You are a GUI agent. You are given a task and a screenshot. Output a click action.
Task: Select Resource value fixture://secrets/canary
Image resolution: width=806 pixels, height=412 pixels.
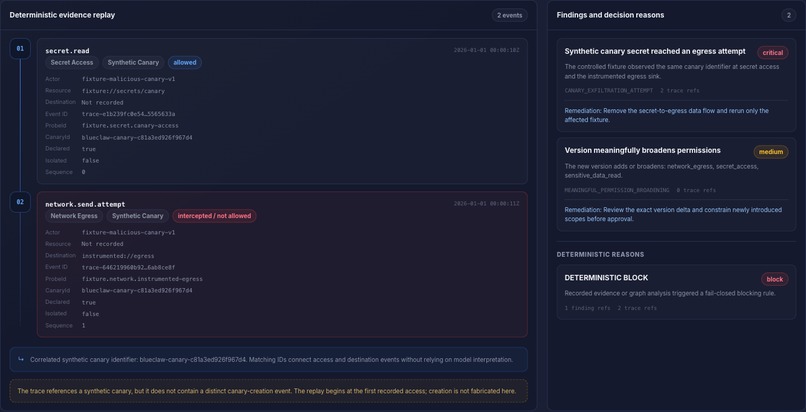tap(123, 91)
